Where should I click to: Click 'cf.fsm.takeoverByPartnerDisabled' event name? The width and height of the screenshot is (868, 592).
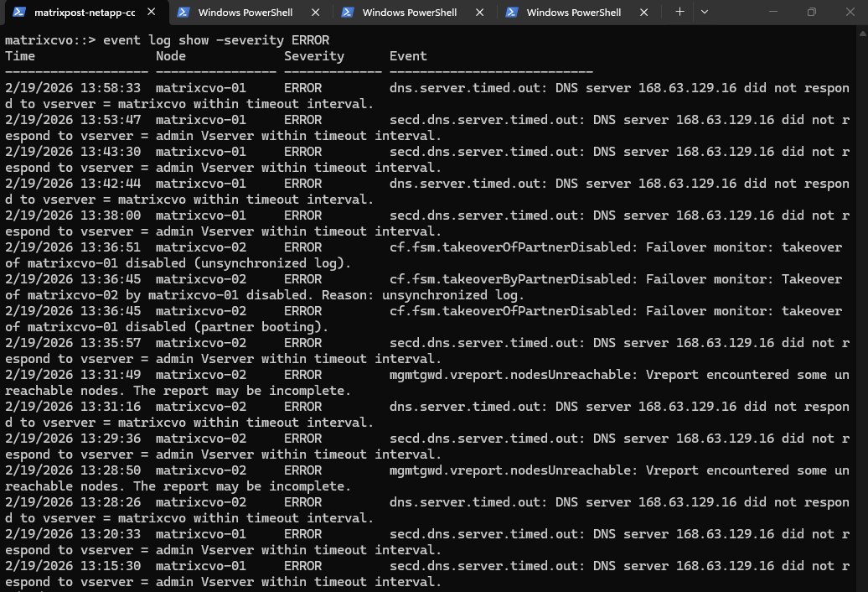[510, 279]
